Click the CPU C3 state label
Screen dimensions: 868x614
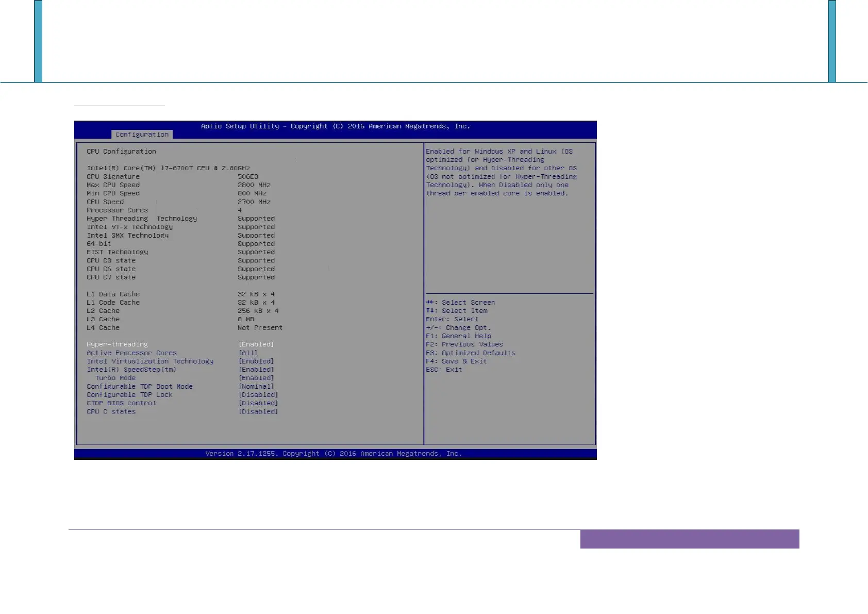tap(111, 261)
